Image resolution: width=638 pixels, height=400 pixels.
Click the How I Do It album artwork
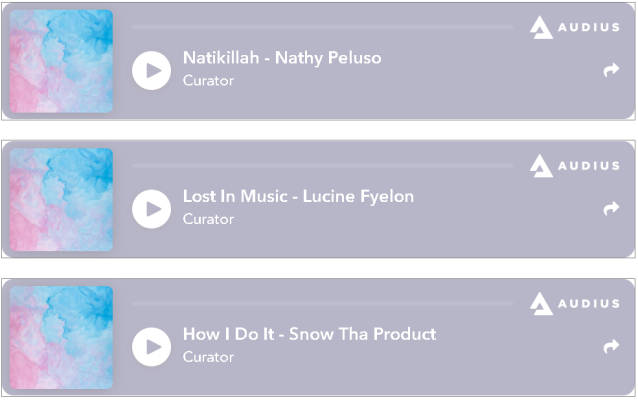[x=61, y=337]
